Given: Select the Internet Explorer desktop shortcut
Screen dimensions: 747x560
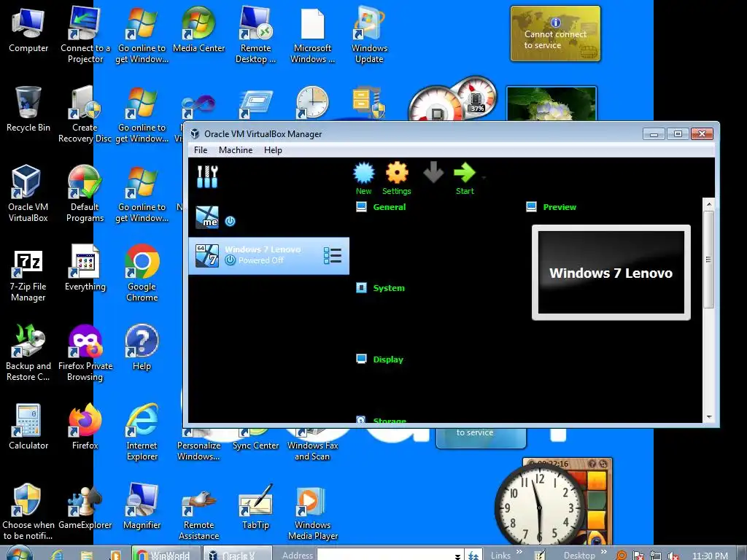Looking at the screenshot, I should (142, 432).
